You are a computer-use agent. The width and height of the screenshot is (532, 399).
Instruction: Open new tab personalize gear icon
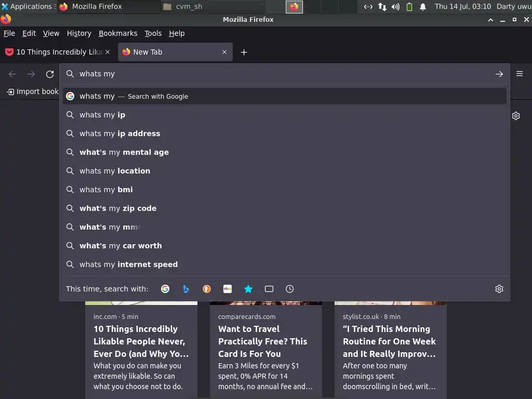pos(516,116)
